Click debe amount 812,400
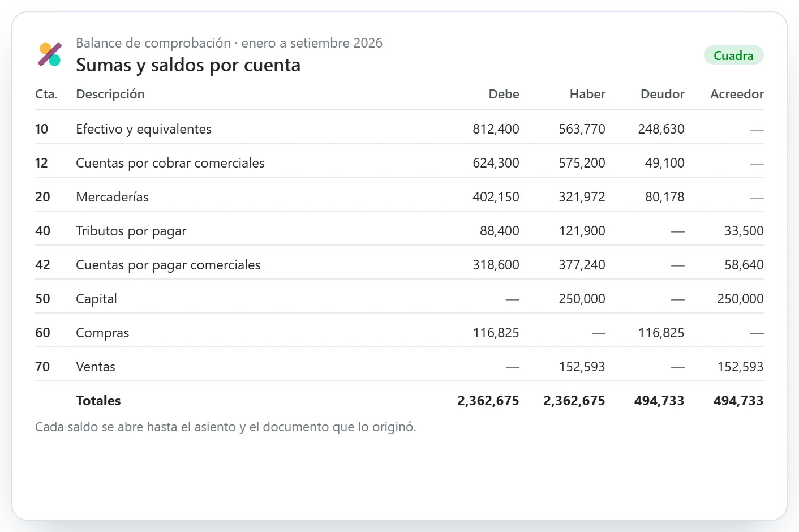Screen dimensions: 799x532 (496, 129)
